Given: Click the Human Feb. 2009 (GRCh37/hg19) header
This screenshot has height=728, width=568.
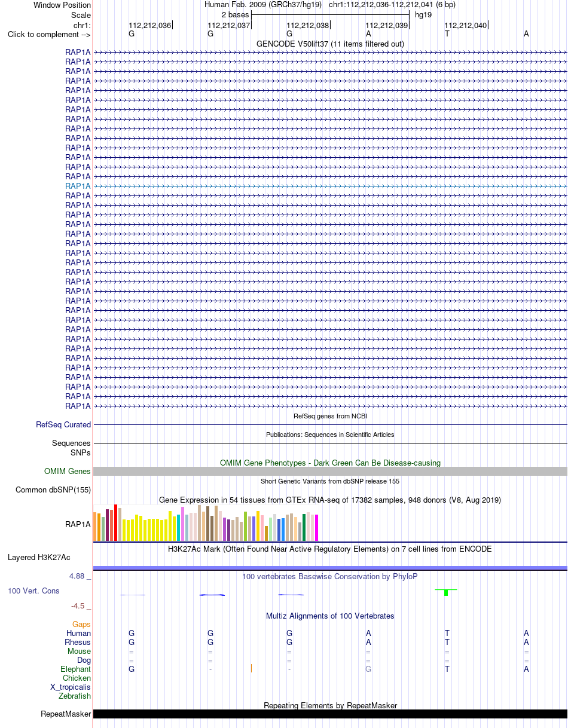Looking at the screenshot, I should point(263,4).
